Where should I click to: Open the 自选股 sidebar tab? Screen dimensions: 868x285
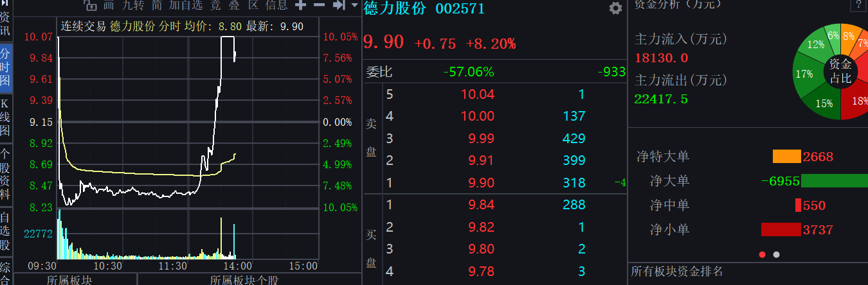[x=5, y=231]
